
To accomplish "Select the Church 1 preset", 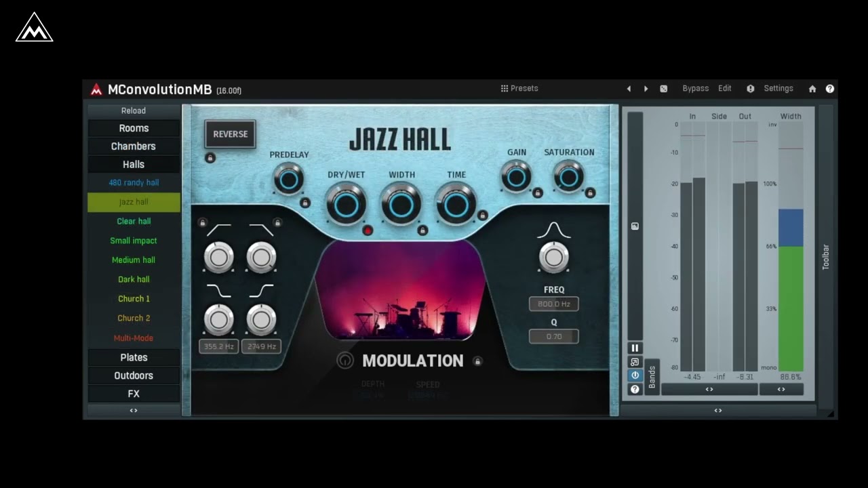I will pos(134,299).
